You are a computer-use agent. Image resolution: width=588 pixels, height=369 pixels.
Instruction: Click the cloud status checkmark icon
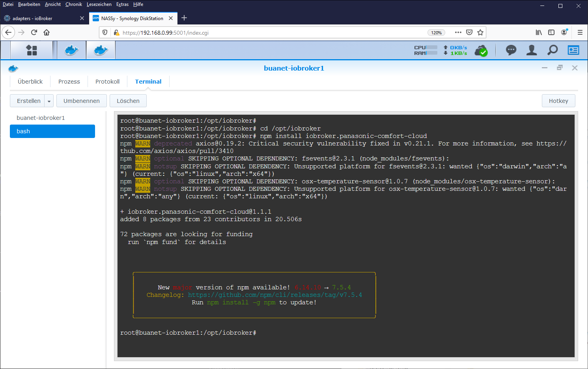[481, 50]
